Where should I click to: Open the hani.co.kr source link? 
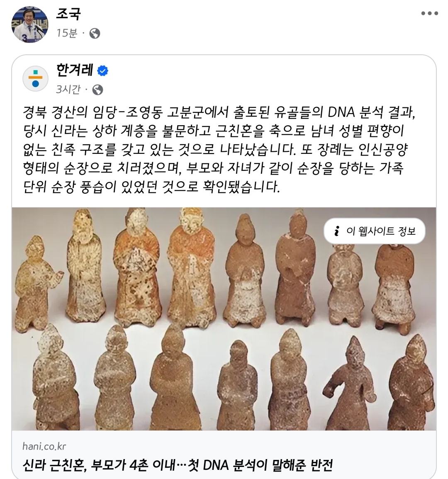[44, 446]
